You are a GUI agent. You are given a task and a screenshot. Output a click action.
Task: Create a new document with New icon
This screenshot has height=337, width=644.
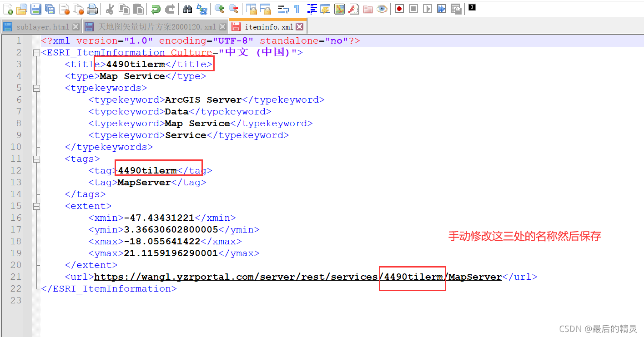8,9
